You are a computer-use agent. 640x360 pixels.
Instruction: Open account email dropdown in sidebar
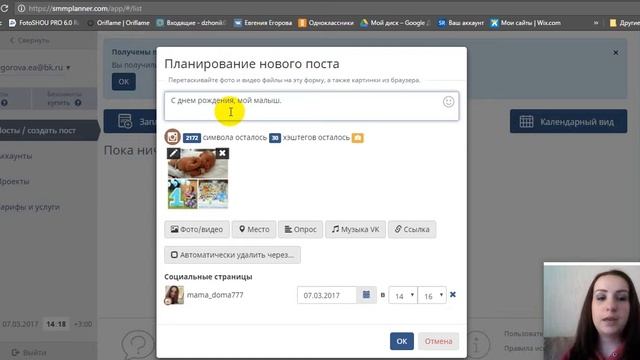pyautogui.click(x=35, y=67)
